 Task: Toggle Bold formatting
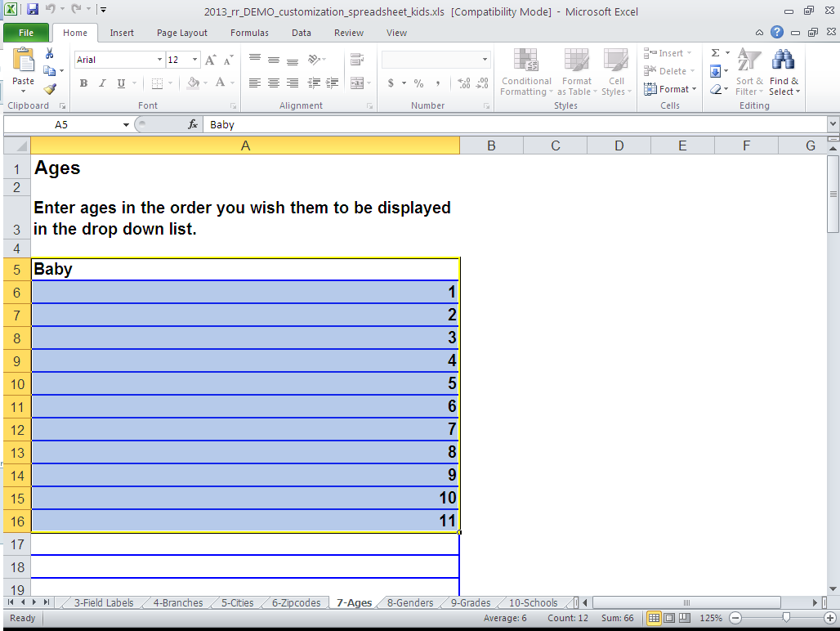[x=83, y=83]
